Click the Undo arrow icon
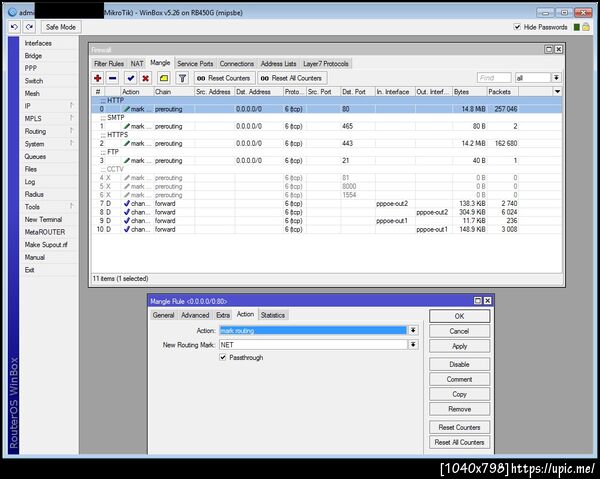600x479 pixels. click(14, 27)
